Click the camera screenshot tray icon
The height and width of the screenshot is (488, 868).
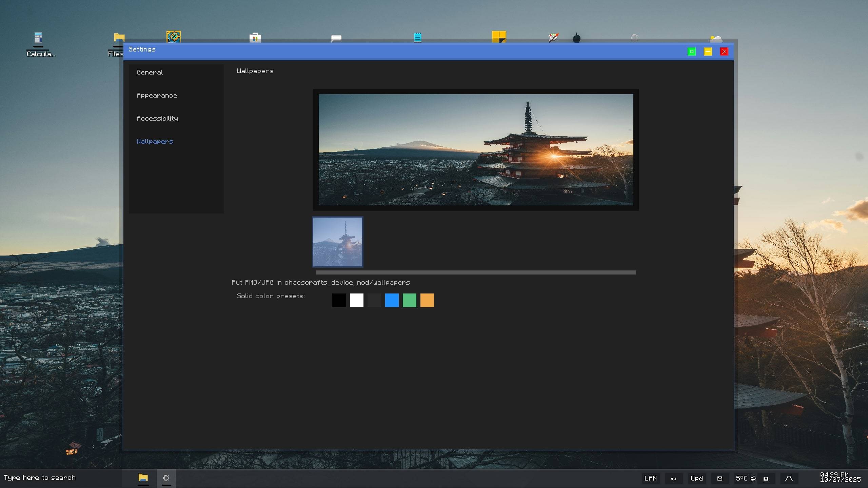766,479
